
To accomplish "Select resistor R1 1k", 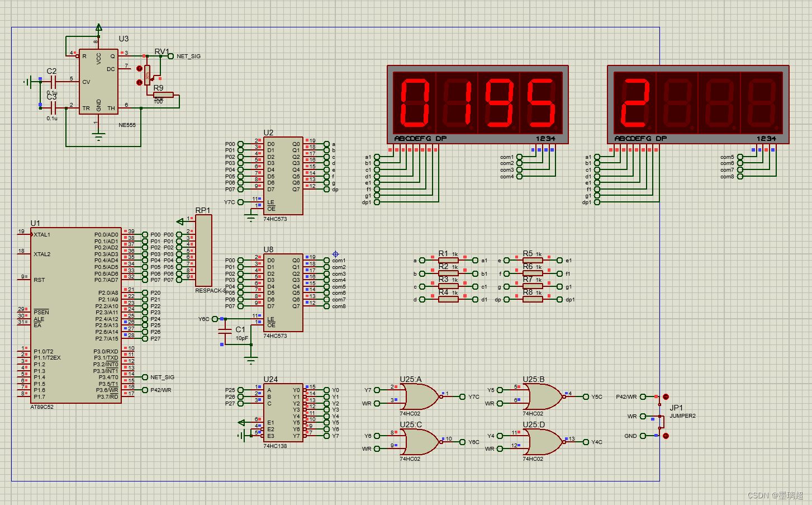I will pyautogui.click(x=448, y=260).
